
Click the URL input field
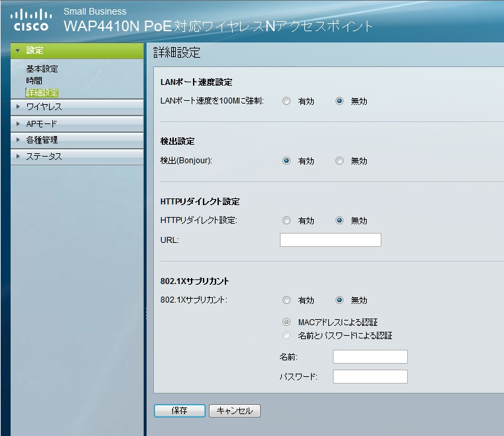point(330,240)
